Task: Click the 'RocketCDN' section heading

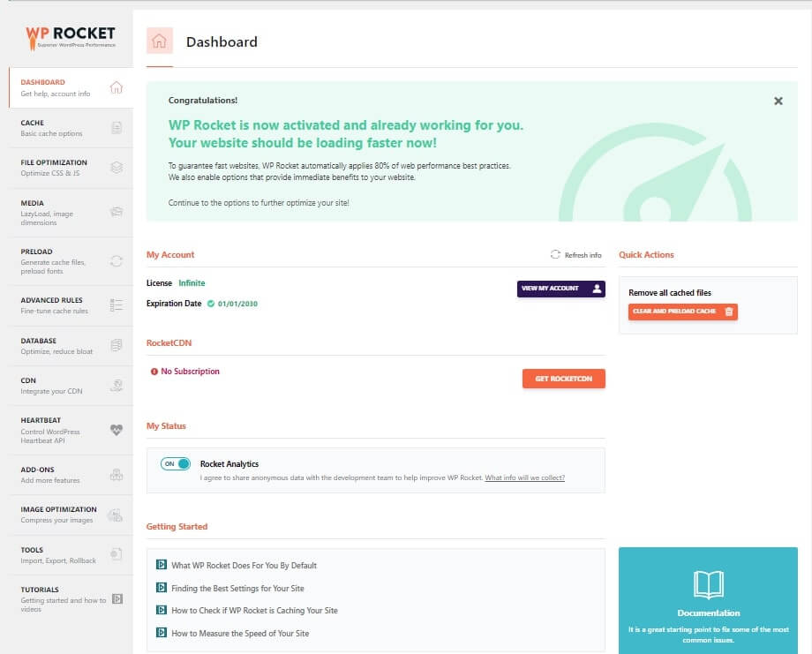Action: click(x=169, y=342)
